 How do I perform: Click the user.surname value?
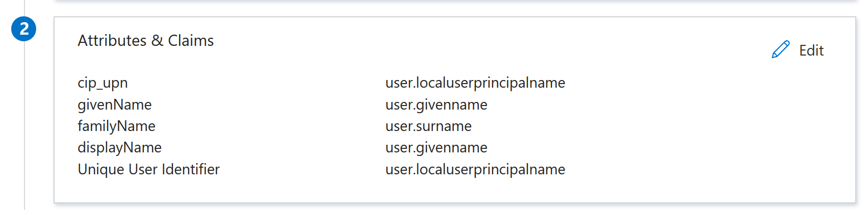[x=428, y=126]
